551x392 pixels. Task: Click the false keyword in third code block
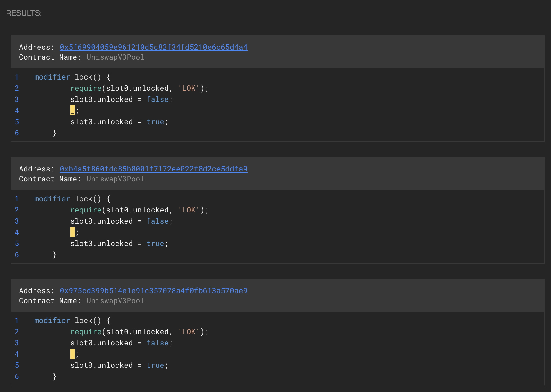(x=157, y=343)
